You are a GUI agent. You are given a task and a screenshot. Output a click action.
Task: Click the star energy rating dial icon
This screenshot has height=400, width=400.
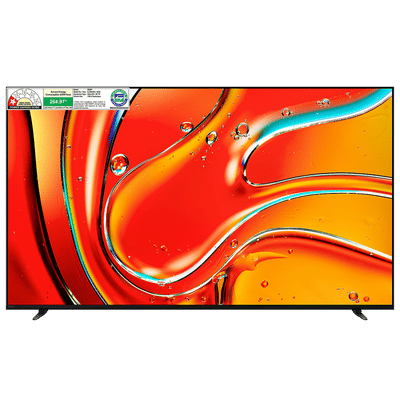25,98
